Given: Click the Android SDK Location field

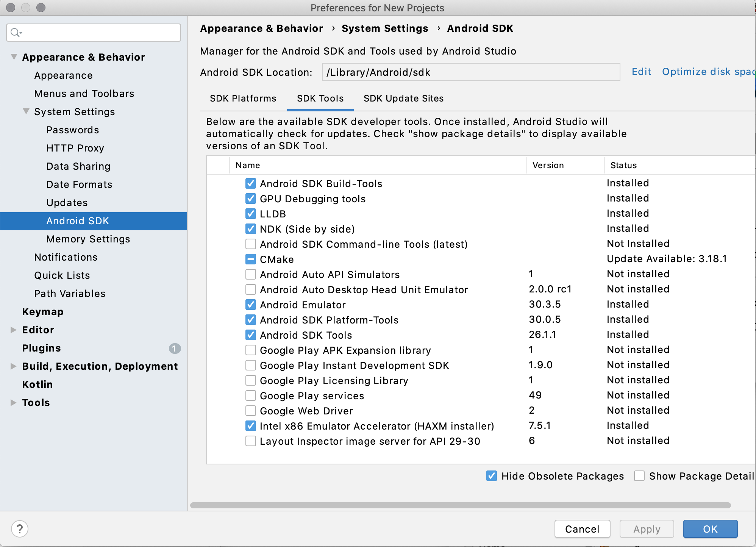Looking at the screenshot, I should tap(470, 72).
